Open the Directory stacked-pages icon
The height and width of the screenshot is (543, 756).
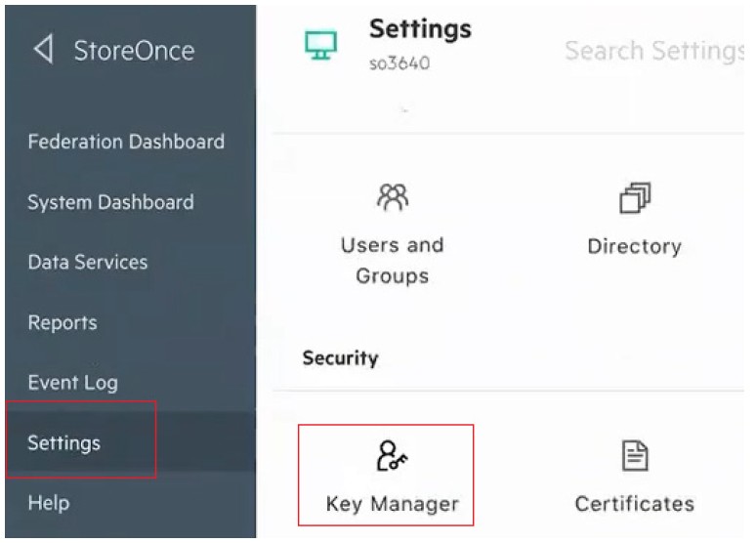[x=635, y=197]
